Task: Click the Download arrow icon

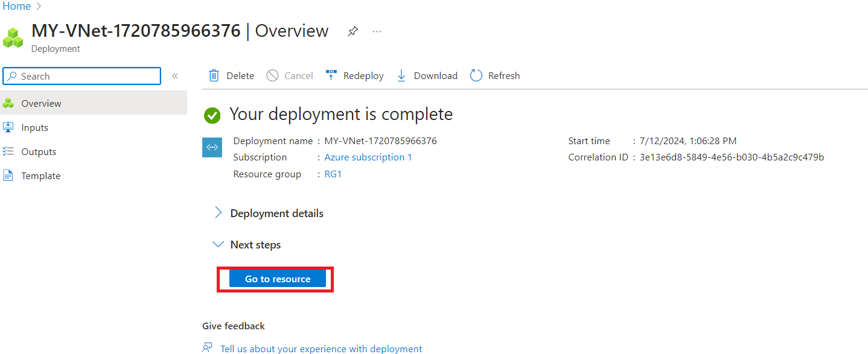Action: click(x=401, y=75)
